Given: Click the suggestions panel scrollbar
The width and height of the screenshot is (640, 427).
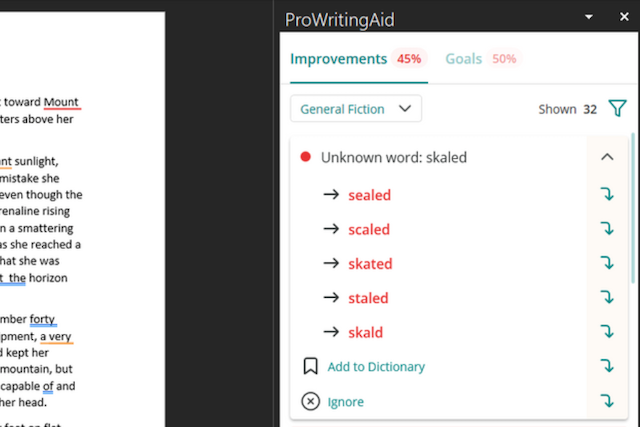Looking at the screenshot, I should [633, 208].
